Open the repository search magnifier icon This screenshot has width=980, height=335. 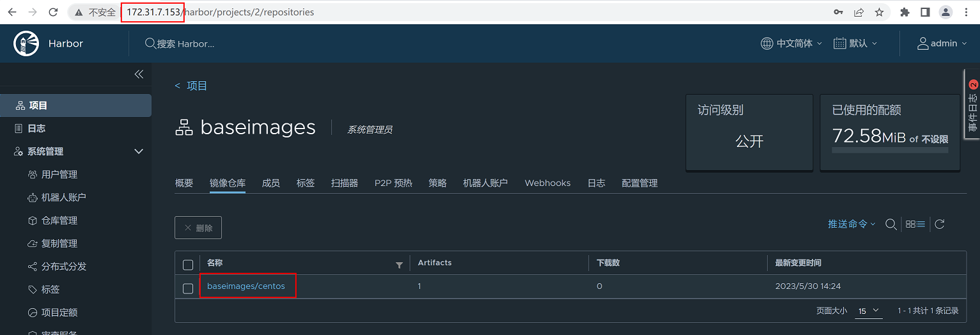(891, 224)
